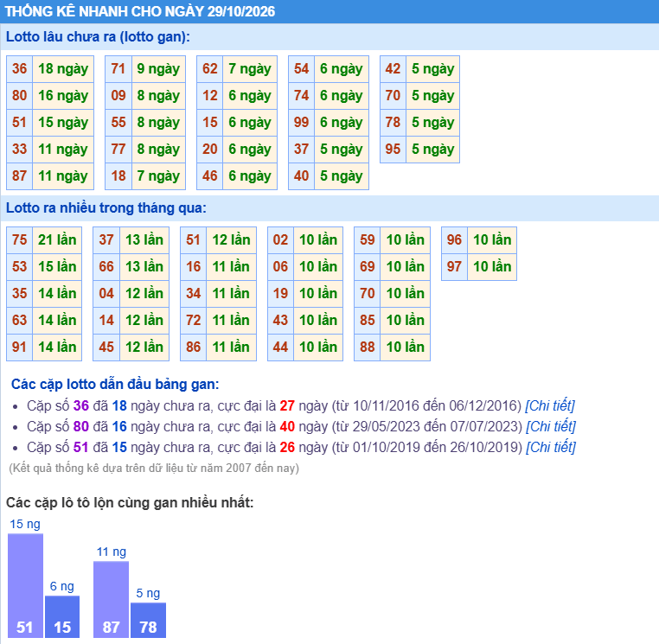This screenshot has width=659, height=644.
Task: Select lotto gan number 87 cell
Action: point(20,176)
